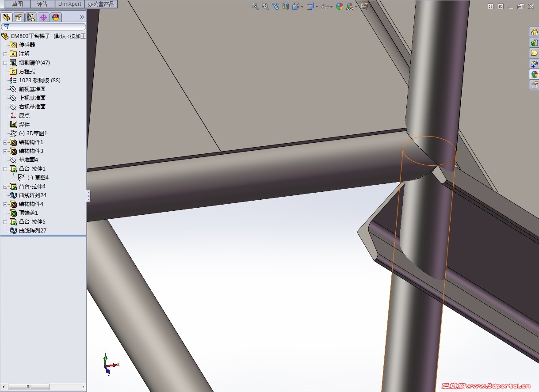Select the 曲线阵列24 pattern
This screenshot has height=392, width=539.
(x=28, y=195)
